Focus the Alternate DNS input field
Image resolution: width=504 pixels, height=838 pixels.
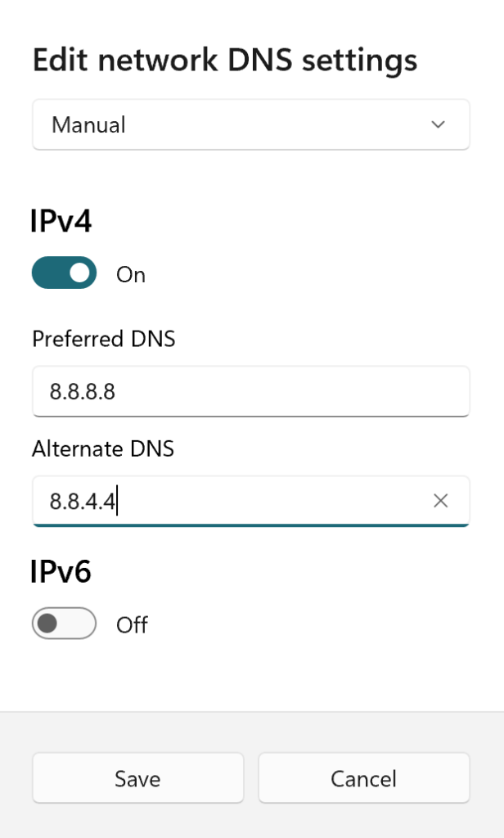(x=245, y=501)
